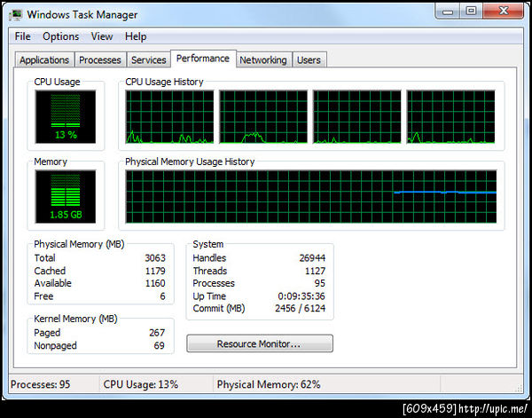Open the Help menu
Image resolution: width=532 pixels, height=418 pixels.
pyautogui.click(x=136, y=36)
